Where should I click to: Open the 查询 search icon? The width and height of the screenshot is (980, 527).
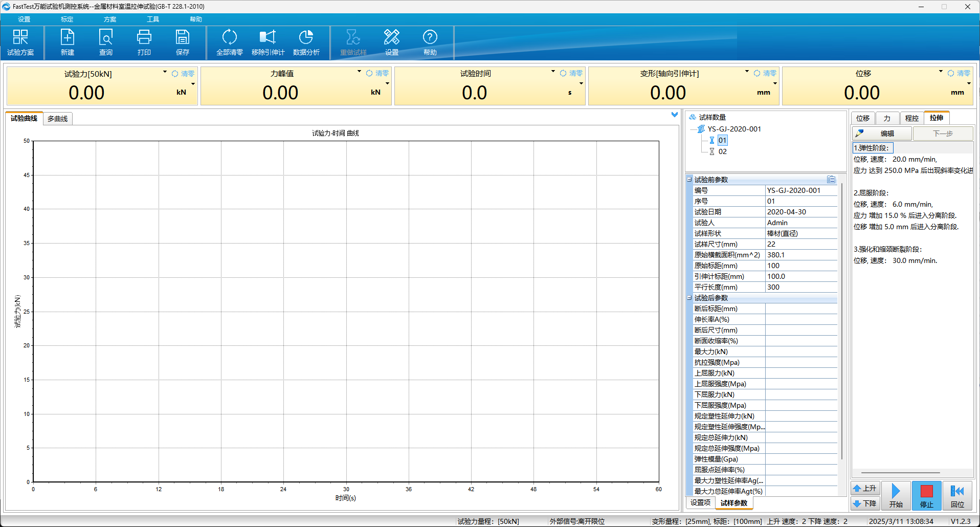tap(106, 42)
